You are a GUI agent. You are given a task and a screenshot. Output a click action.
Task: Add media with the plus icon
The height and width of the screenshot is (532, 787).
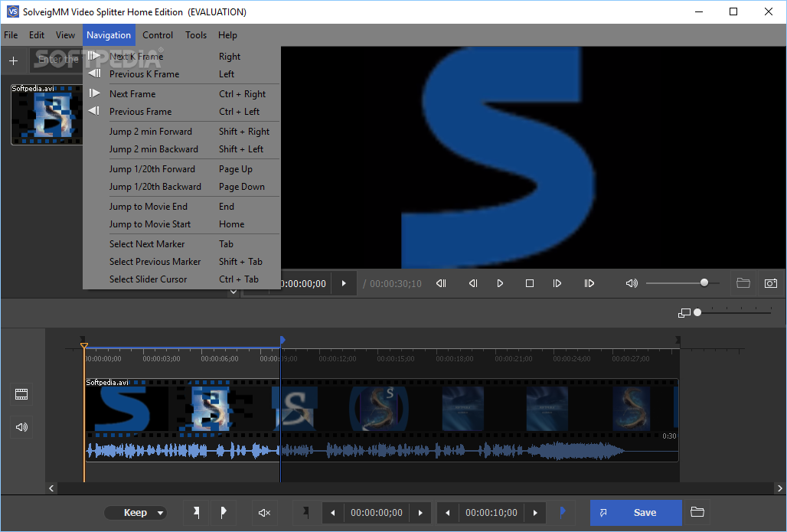tap(14, 60)
